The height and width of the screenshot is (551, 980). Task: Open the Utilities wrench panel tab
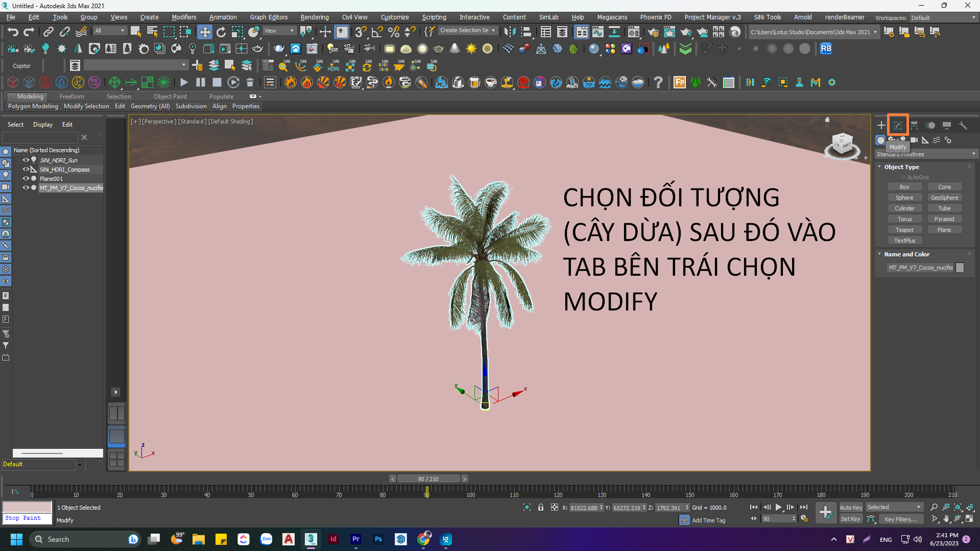tap(963, 125)
